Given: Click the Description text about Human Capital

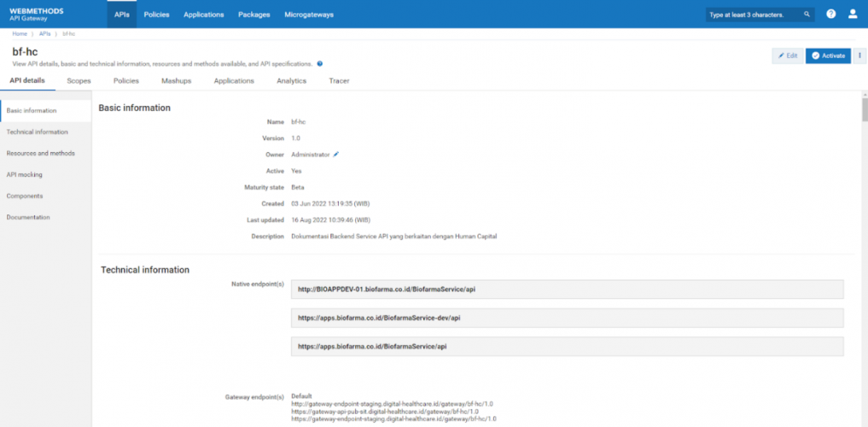Looking at the screenshot, I should [x=394, y=237].
